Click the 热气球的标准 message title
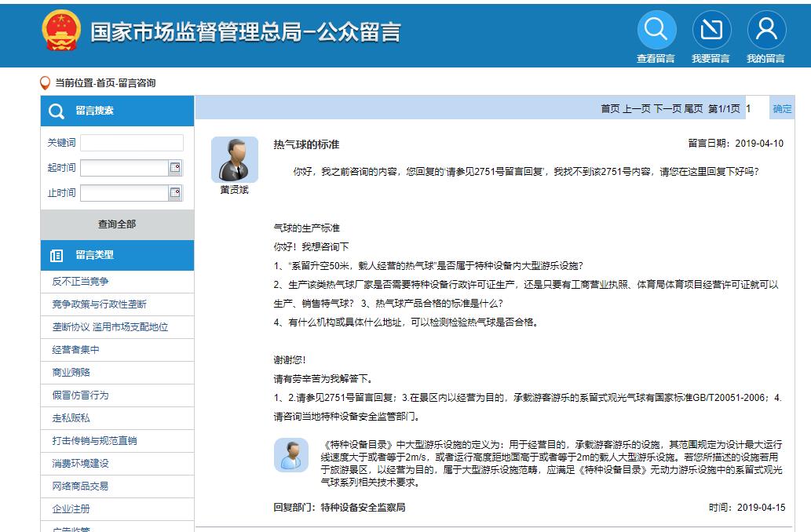 [306, 144]
